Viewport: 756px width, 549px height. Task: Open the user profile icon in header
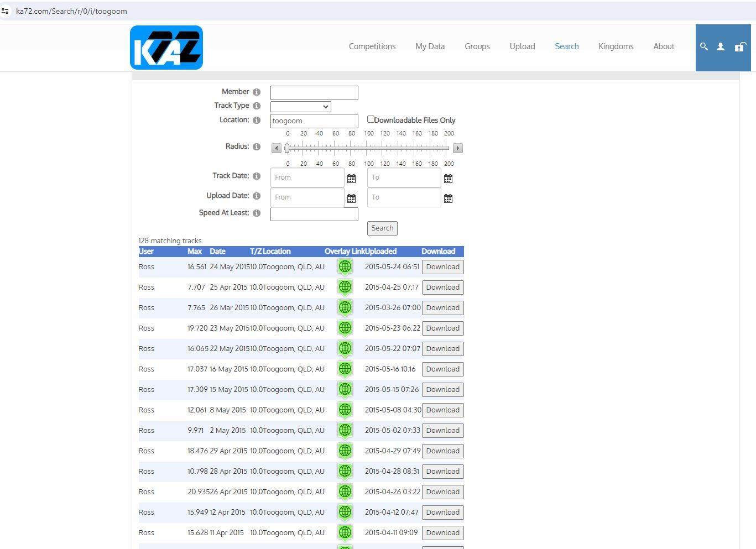721,47
